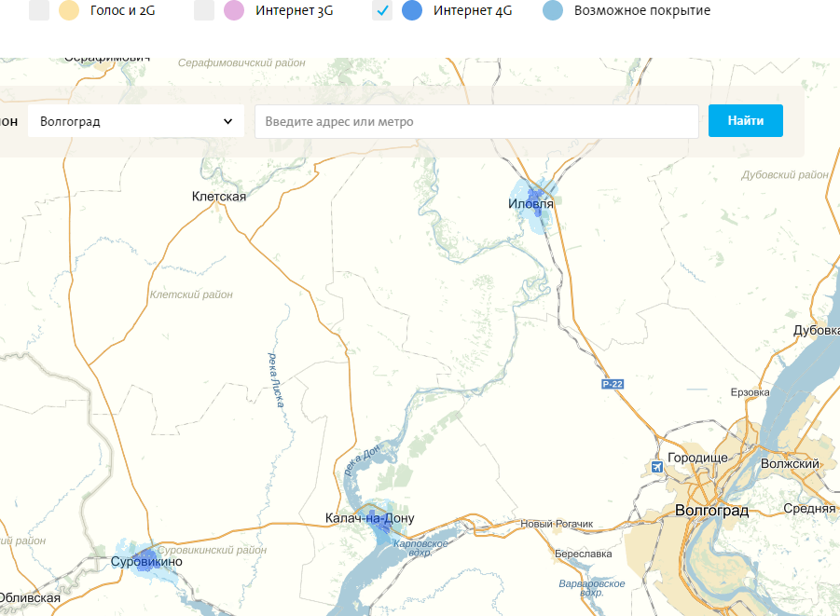
Task: Click the yellow Голос и 2G color circle
Action: click(x=68, y=11)
